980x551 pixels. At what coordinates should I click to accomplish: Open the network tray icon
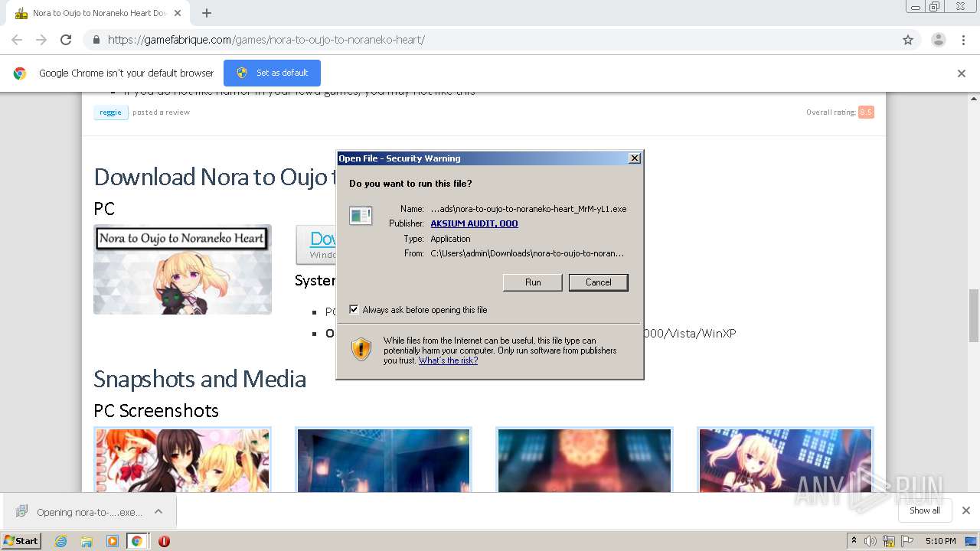(x=889, y=541)
